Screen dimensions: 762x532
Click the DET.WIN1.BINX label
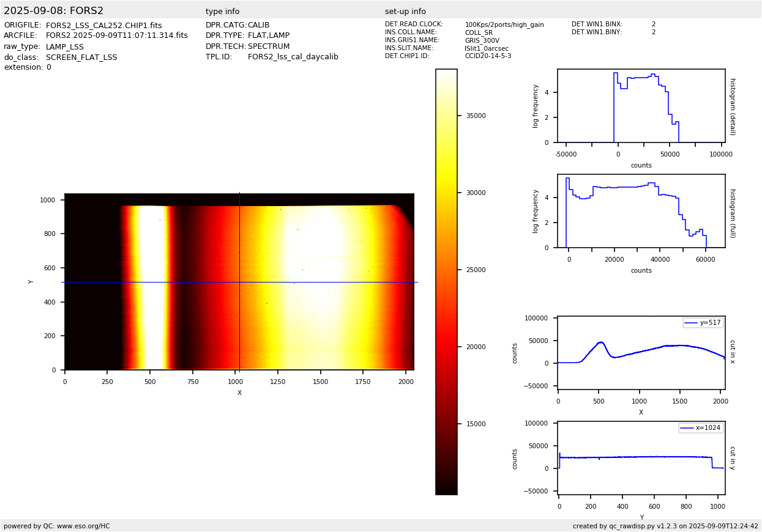(x=597, y=24)
